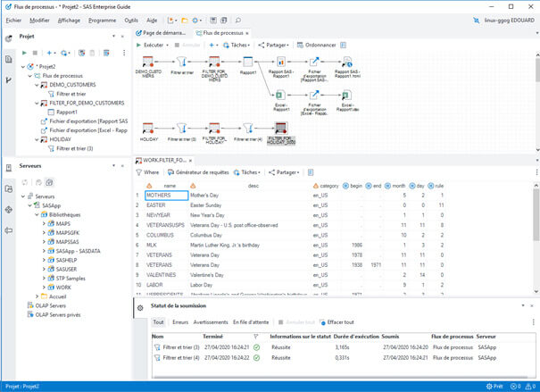Click the filter funnel column header in status table
540x392 pixels.
coord(255,337)
